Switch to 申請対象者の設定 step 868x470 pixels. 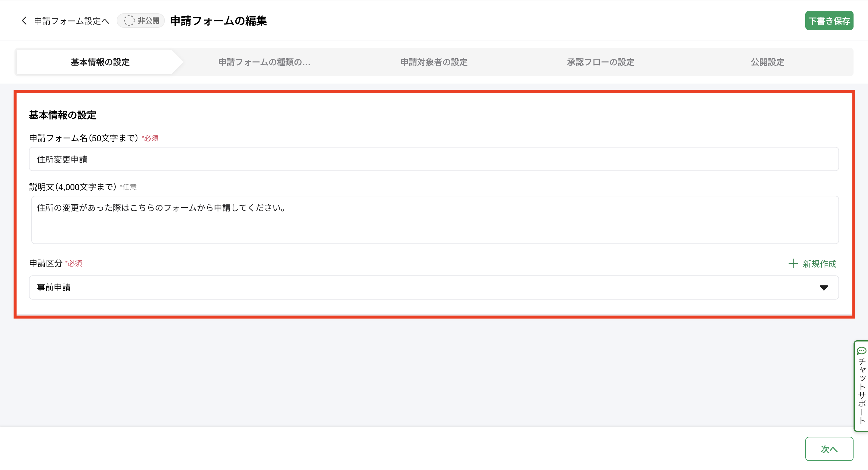click(434, 62)
